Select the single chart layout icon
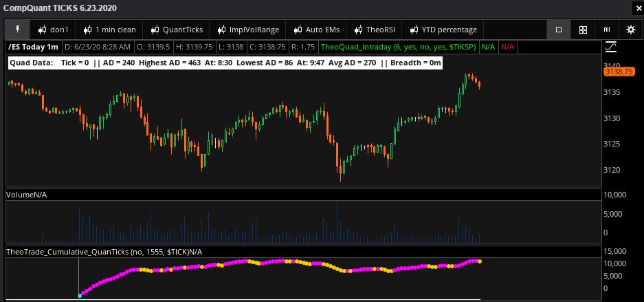The image size is (644, 302). tap(558, 30)
